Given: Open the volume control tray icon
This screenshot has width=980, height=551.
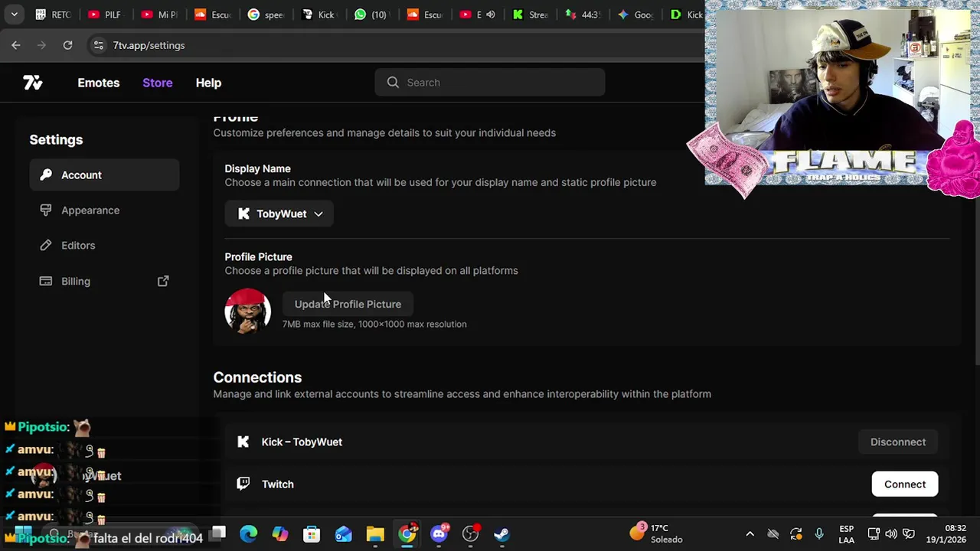Looking at the screenshot, I should pyautogui.click(x=891, y=534).
